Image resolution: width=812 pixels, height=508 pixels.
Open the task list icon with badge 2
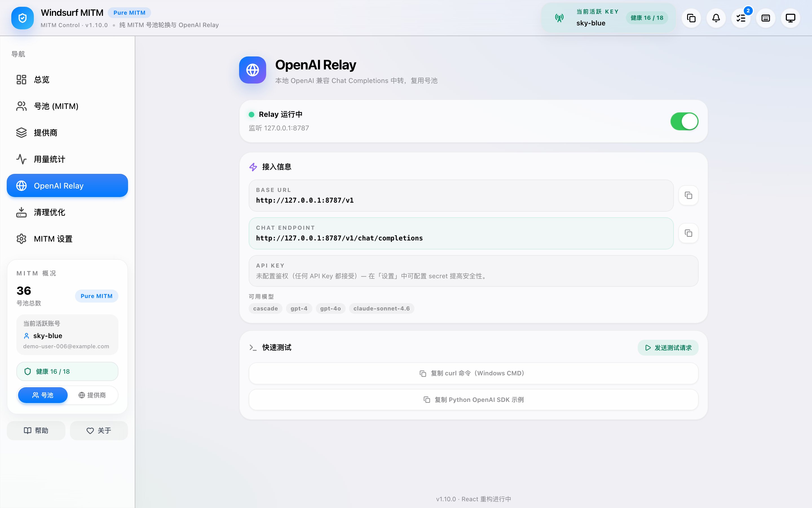[741, 18]
